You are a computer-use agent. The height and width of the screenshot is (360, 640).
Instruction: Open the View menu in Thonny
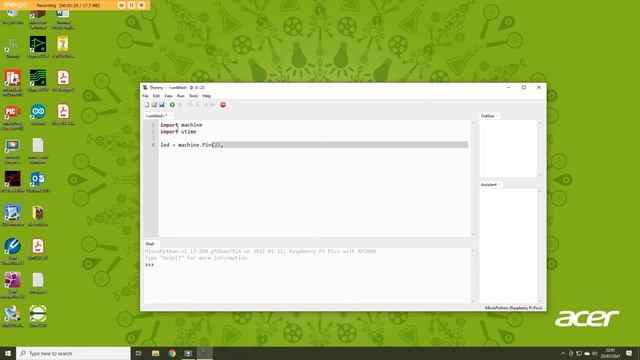click(x=168, y=96)
